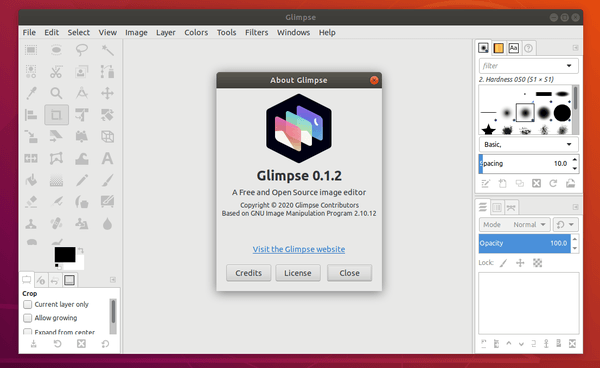Image resolution: width=600 pixels, height=368 pixels.
Task: Increase the layer Opacity value
Action: pyautogui.click(x=575, y=239)
